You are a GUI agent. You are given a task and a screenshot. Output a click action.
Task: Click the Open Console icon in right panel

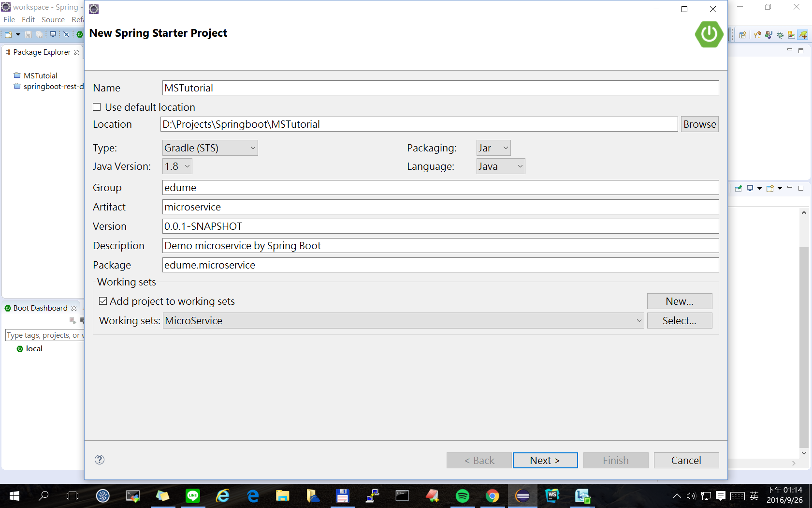(x=770, y=188)
